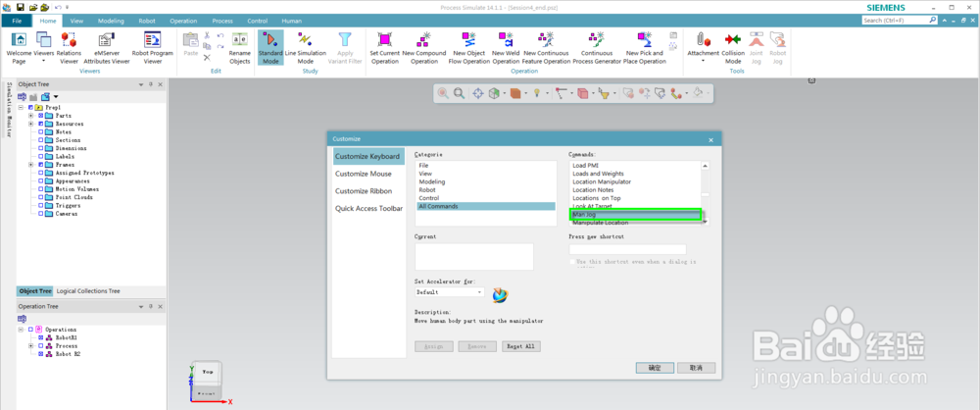Check the Dimensions folder display checkbox
The height and width of the screenshot is (410, 980).
coord(40,148)
